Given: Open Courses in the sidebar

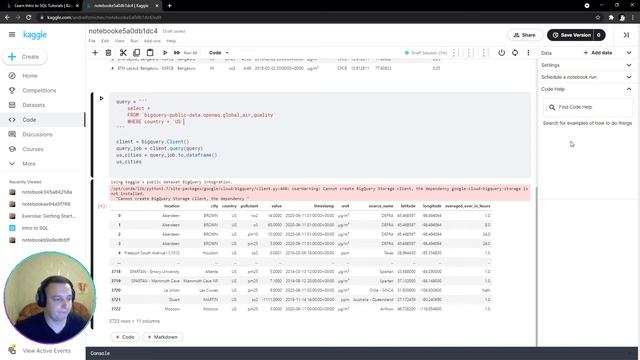Looking at the screenshot, I should [x=33, y=149].
